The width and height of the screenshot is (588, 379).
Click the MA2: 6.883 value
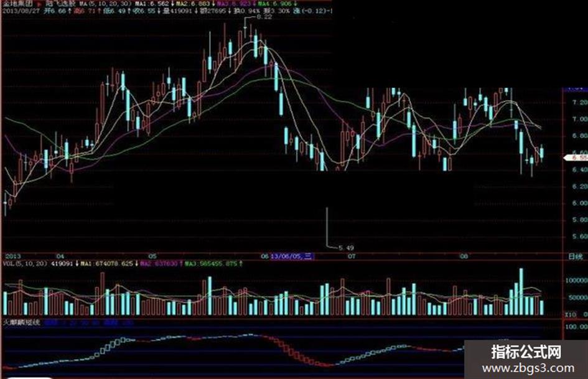pos(193,4)
